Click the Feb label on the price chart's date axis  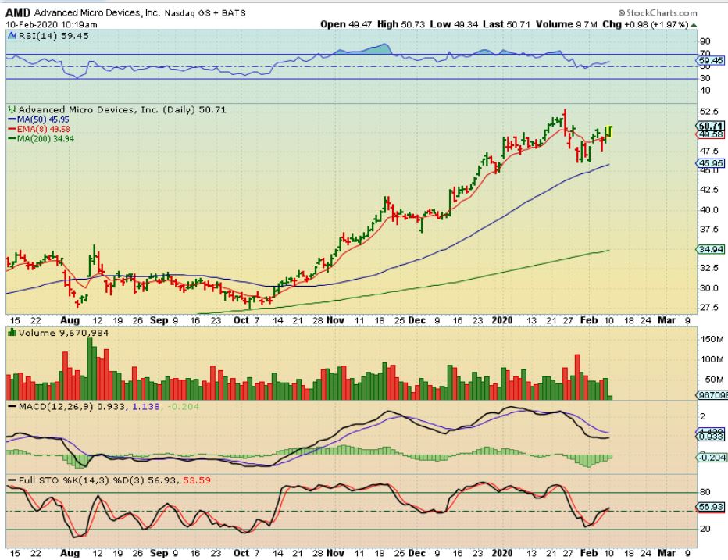pos(589,320)
